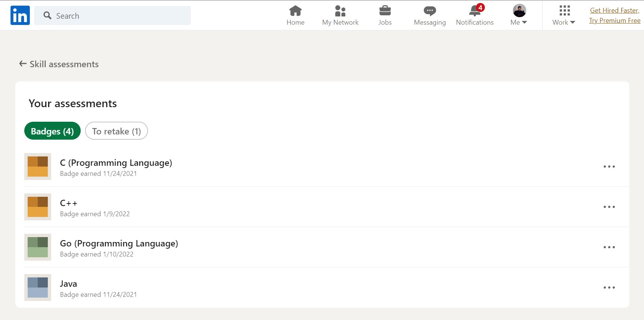The height and width of the screenshot is (320, 644).
Task: Open three-dot menu for Java badge
Action: (x=609, y=288)
